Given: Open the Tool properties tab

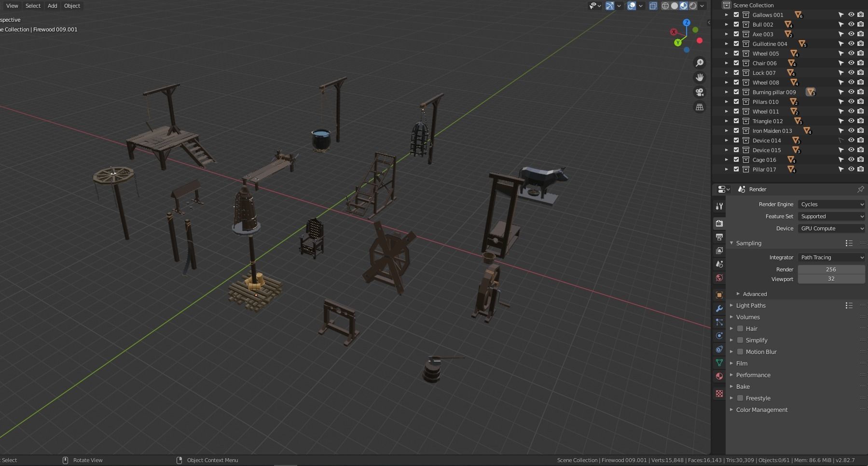Looking at the screenshot, I should (719, 206).
